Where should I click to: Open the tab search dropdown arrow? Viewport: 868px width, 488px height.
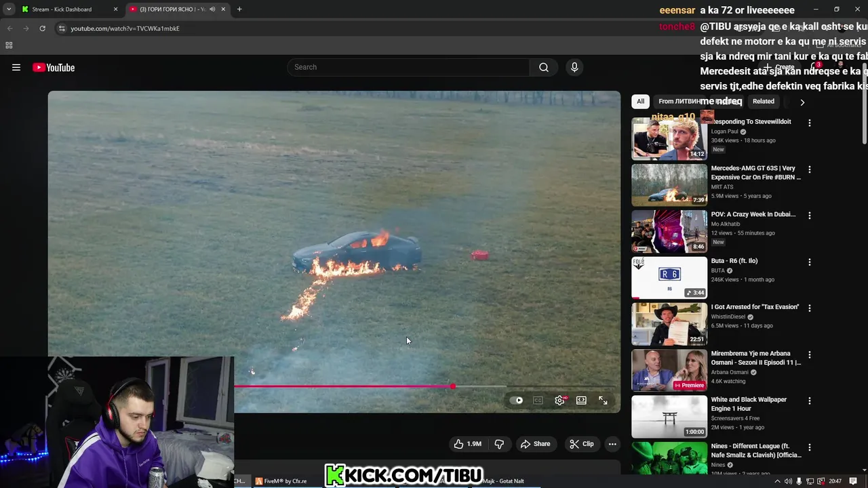9,9
